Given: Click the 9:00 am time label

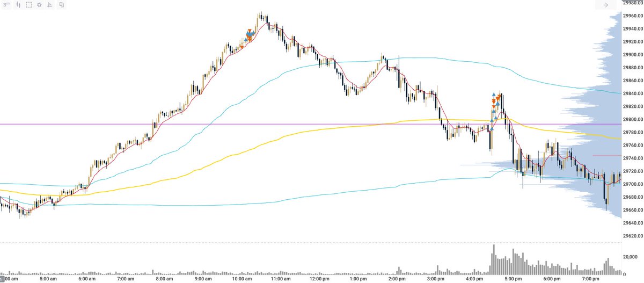Looking at the screenshot, I should coord(203,279).
